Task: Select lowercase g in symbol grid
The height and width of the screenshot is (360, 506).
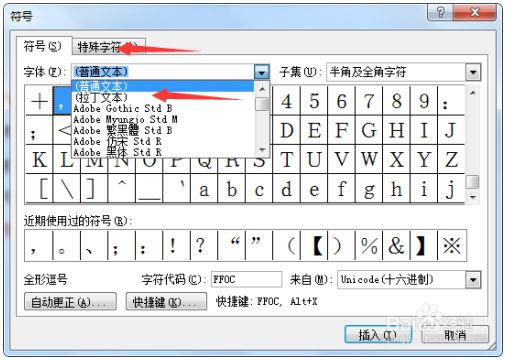Action: pos(369,188)
